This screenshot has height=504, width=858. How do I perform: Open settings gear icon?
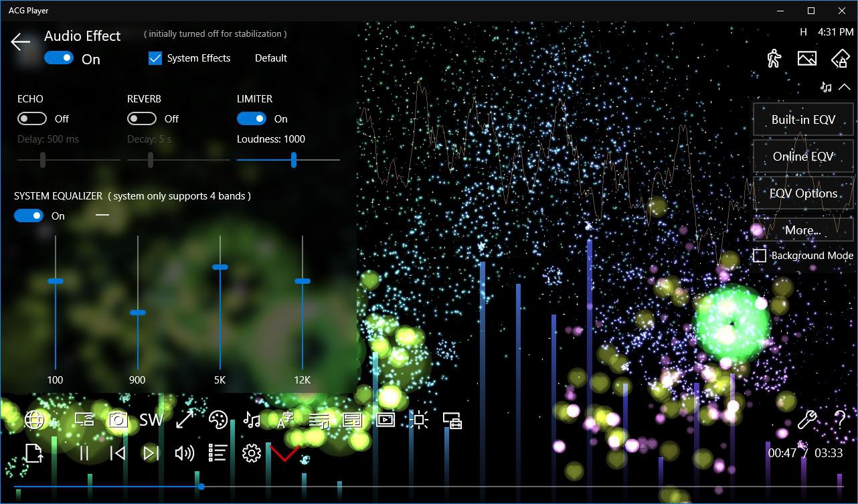[x=252, y=453]
